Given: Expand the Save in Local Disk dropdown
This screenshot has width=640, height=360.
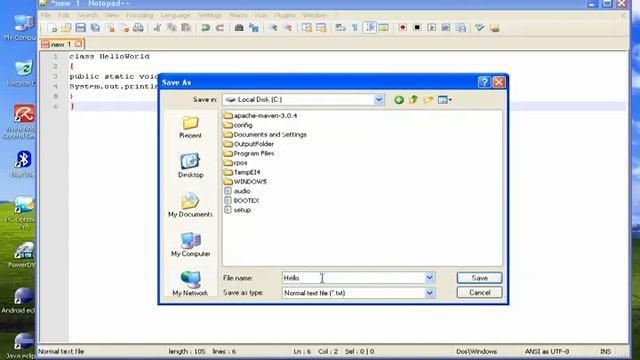Looking at the screenshot, I should 378,100.
